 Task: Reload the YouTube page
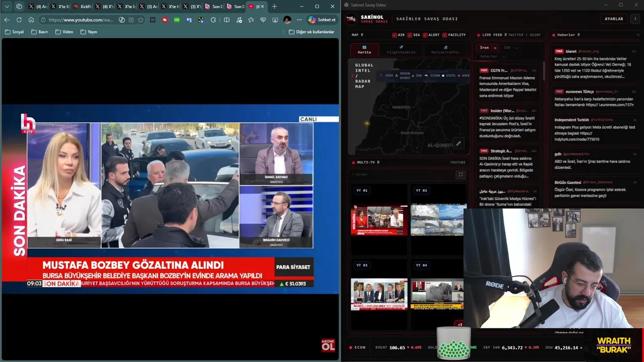19,20
